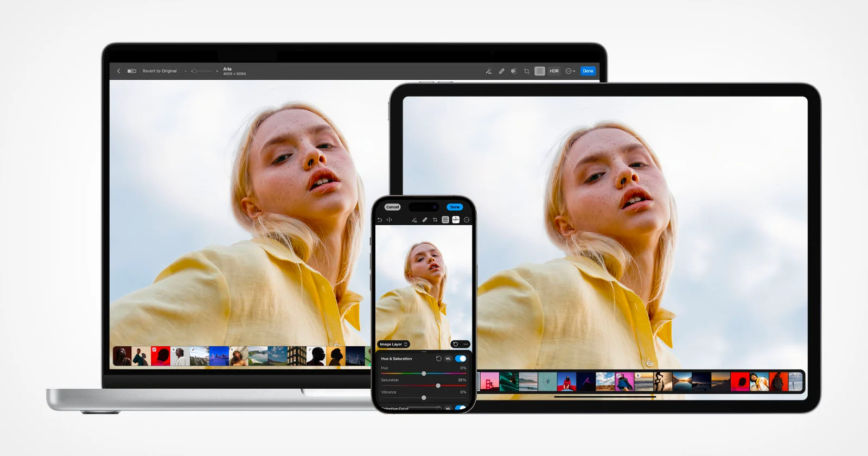Click the blue Done button on Mac

[588, 71]
